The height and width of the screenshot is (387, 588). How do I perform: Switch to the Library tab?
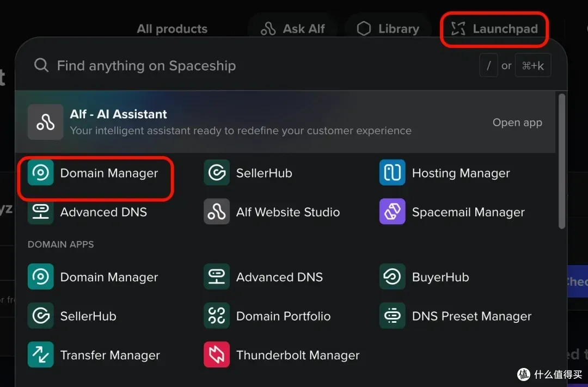pos(388,29)
